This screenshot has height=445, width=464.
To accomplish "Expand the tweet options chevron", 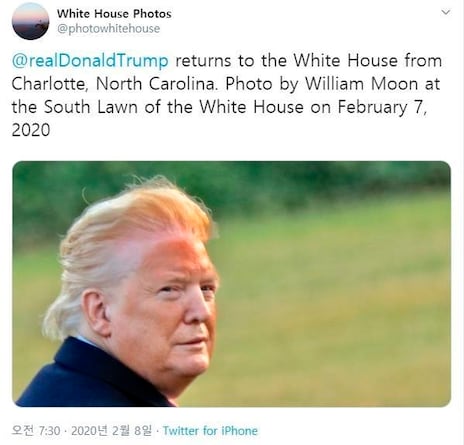I will [x=446, y=13].
